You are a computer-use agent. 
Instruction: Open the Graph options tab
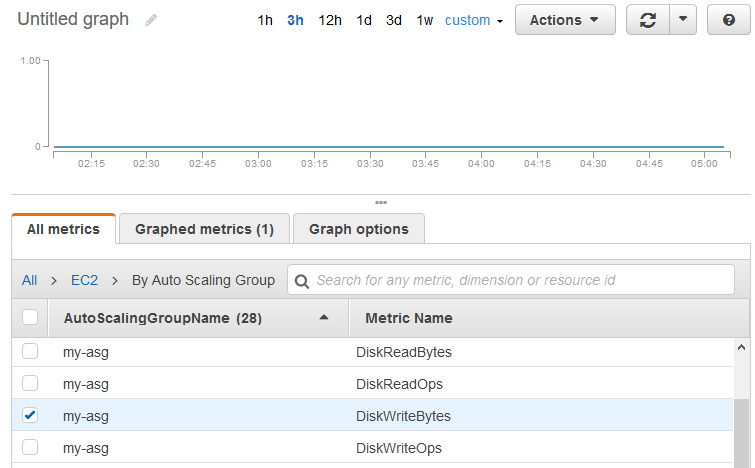click(358, 229)
